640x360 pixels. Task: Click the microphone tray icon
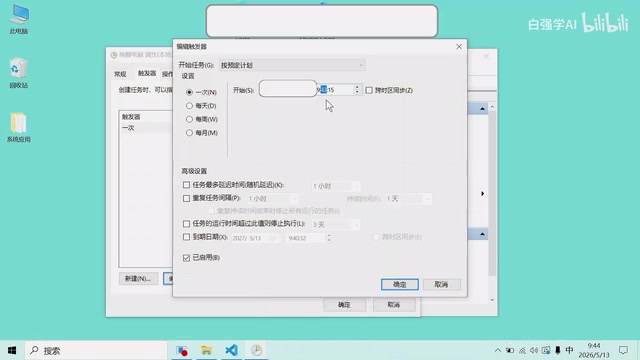(x=558, y=351)
